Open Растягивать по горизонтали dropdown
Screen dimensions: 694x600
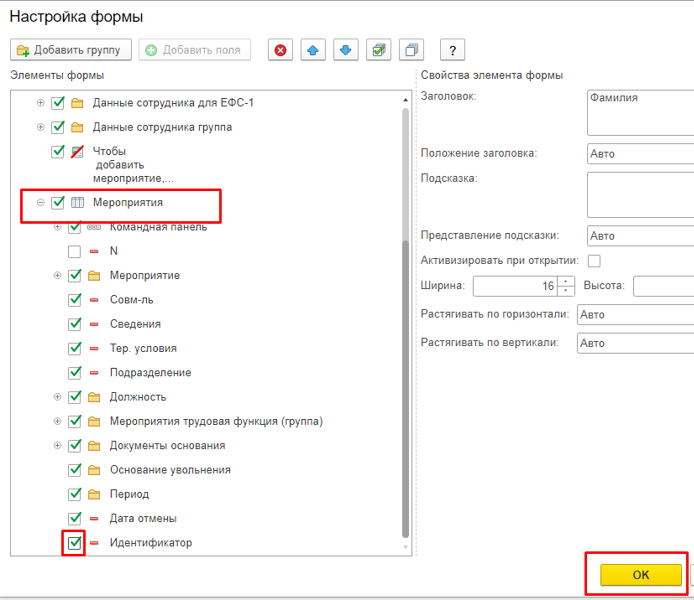point(636,315)
